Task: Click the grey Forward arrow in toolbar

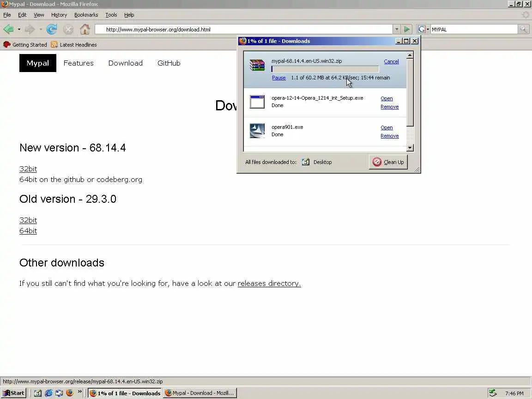Action: 30,29
